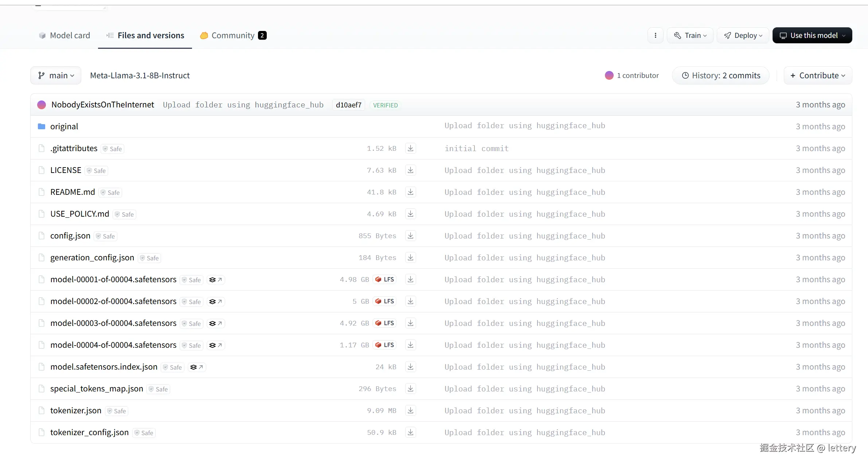
Task: Open commit hash d10aef7
Action: [348, 105]
